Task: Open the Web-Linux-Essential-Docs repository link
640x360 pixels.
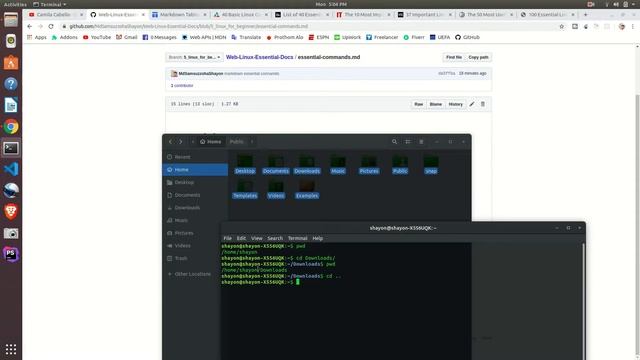Action: [260, 57]
